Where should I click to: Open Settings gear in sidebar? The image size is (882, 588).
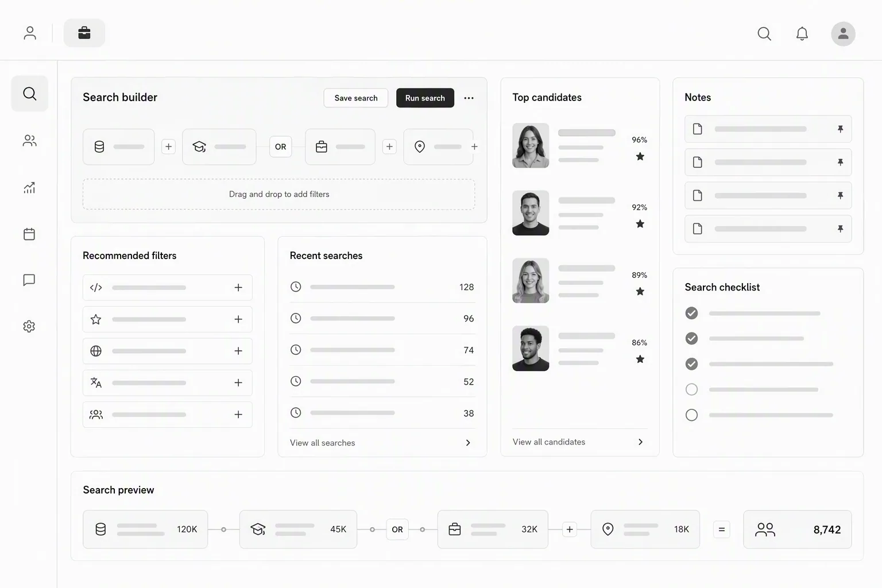(x=29, y=326)
